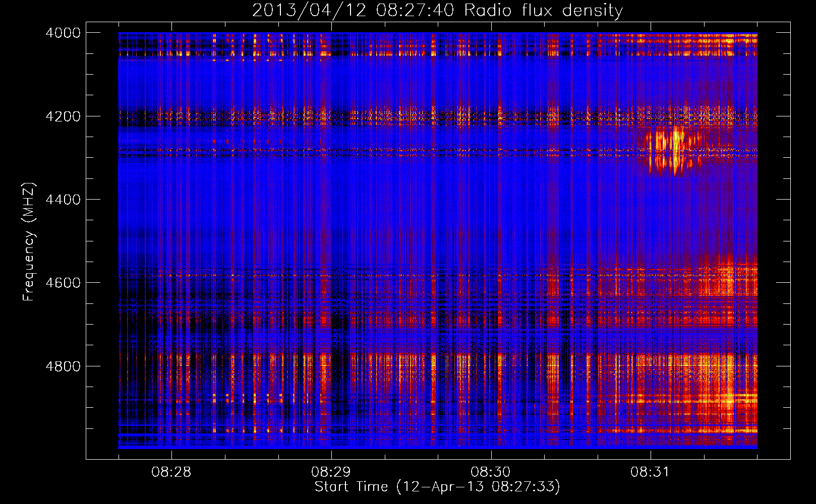The width and height of the screenshot is (816, 504).
Task: Click the 'Start Time (12-Apr-13 08:27:33)' axis label
Action: point(437,487)
